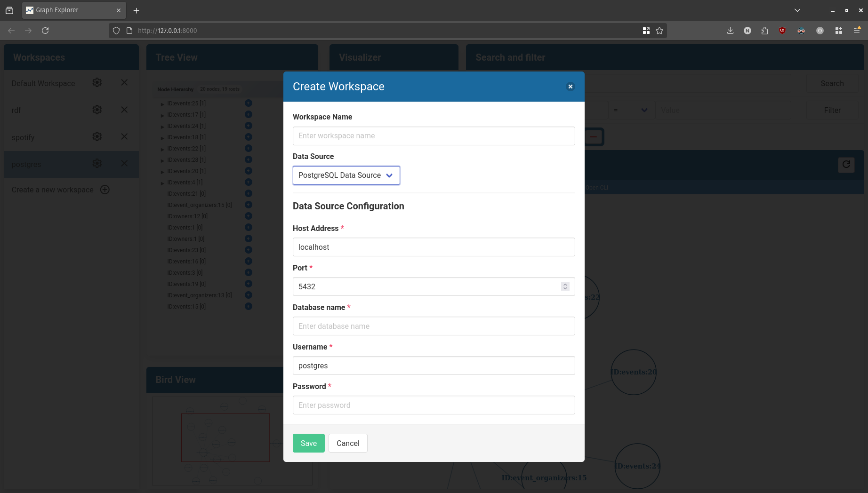Open settings gear for Default Workspace
Screen dimensions: 868x493
(97, 82)
